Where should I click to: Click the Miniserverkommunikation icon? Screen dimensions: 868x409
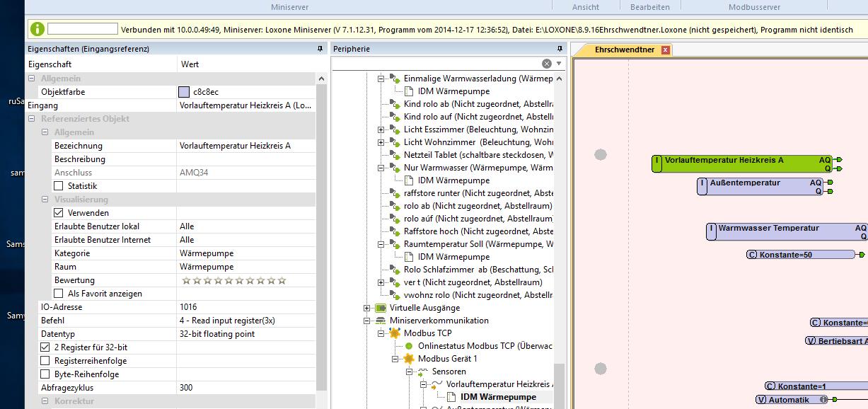point(381,321)
